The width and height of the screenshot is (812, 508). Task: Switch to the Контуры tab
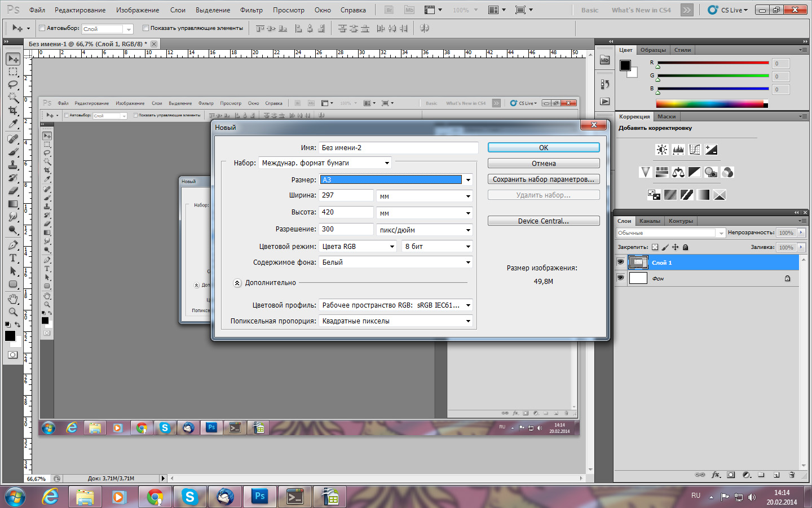coord(681,221)
